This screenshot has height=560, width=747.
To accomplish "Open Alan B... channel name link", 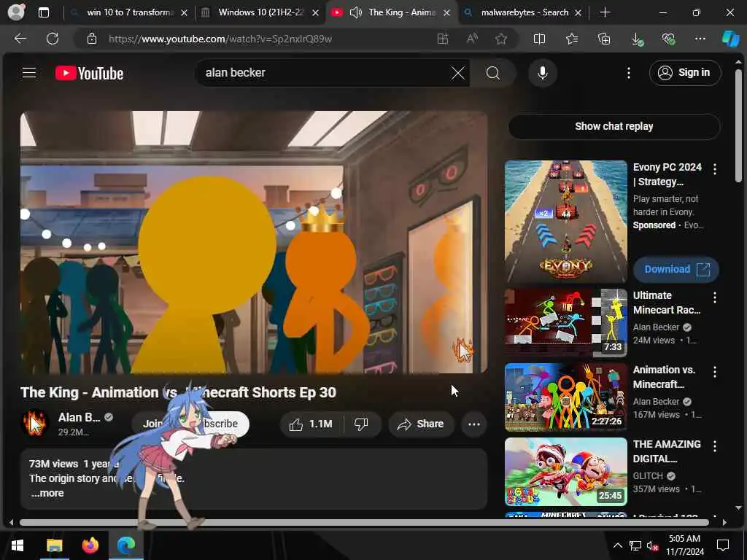I will [79, 418].
